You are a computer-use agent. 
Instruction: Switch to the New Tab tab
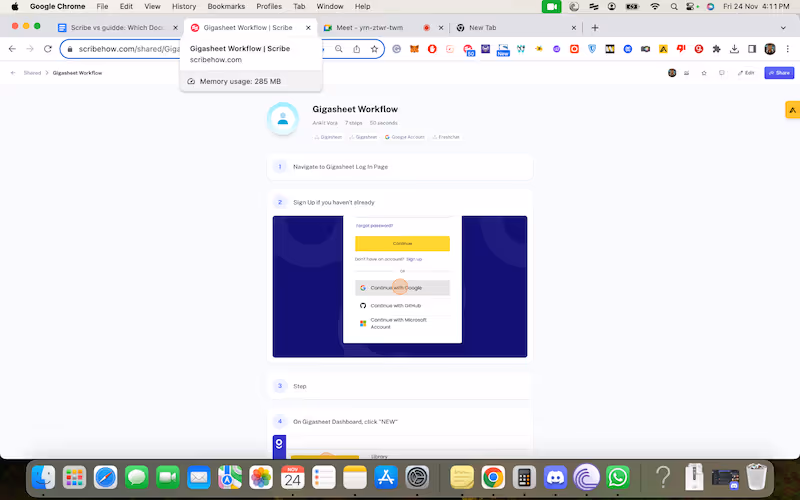[x=515, y=28]
